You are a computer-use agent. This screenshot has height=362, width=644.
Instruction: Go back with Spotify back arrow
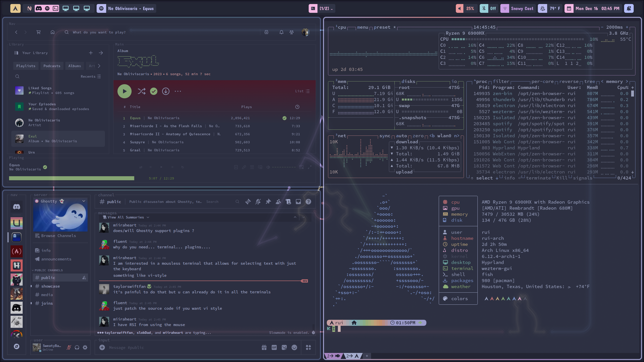pos(16,32)
